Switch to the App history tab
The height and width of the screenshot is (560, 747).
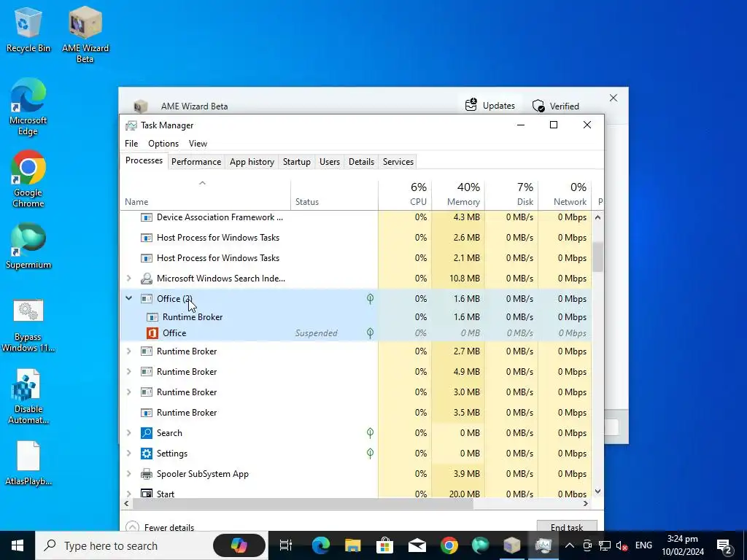pyautogui.click(x=252, y=162)
